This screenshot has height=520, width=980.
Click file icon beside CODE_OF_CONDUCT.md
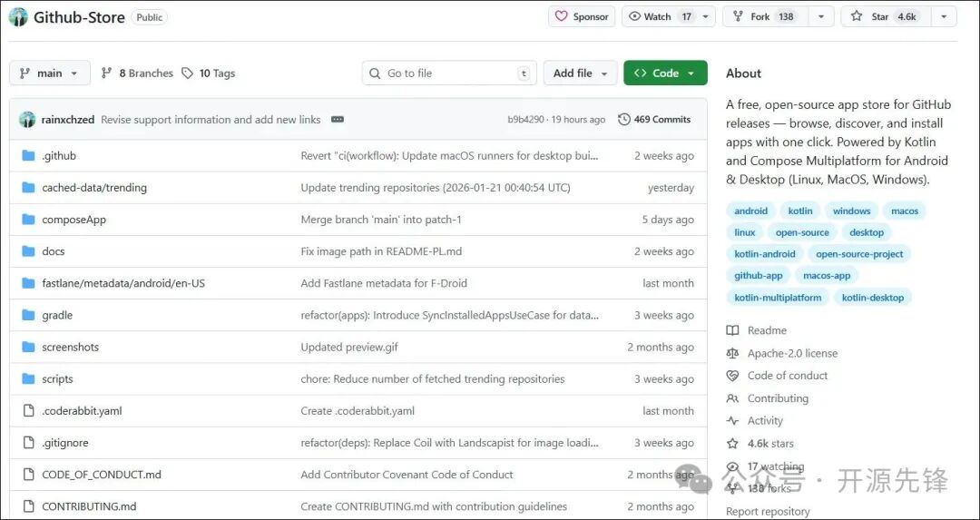click(28, 475)
